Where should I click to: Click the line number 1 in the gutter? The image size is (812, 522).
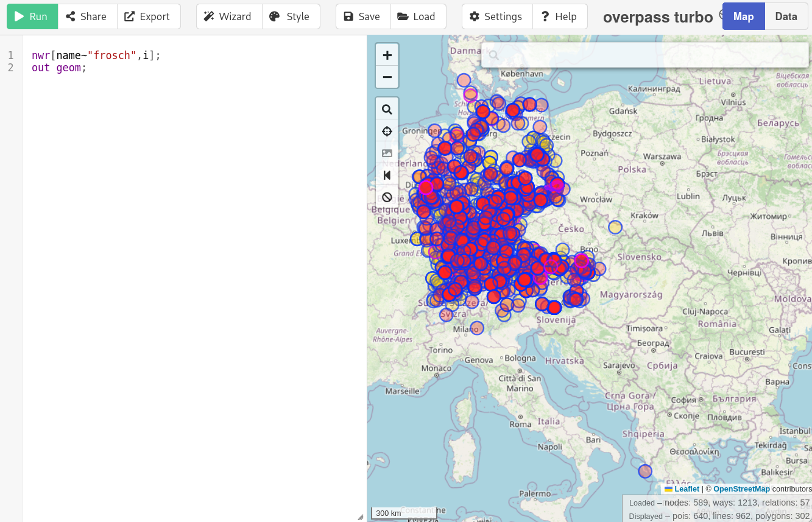pyautogui.click(x=10, y=55)
